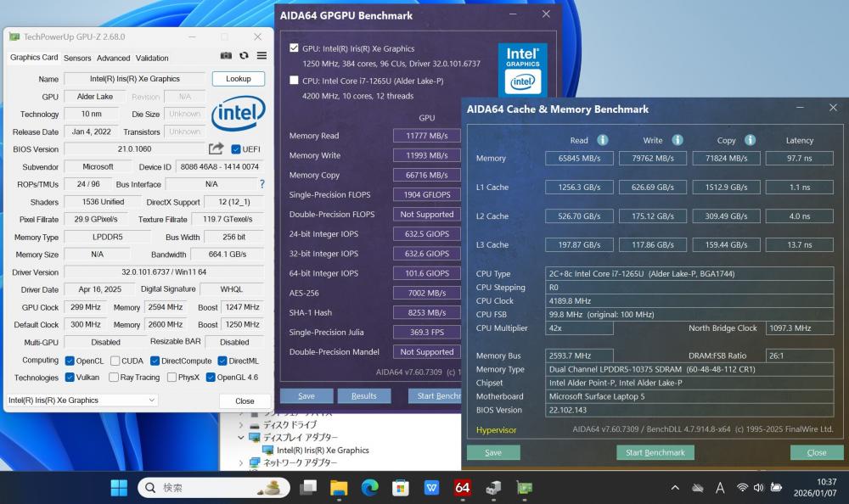Click the GPU-Z screenshot camera icon

[x=226, y=56]
